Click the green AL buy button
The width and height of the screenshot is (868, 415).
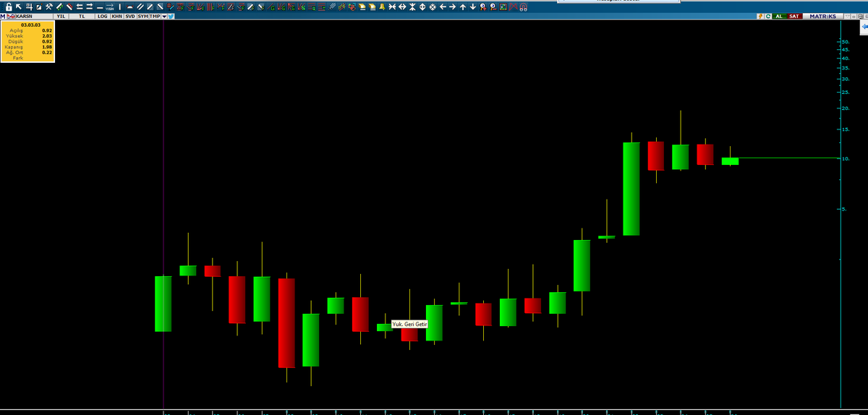[779, 16]
